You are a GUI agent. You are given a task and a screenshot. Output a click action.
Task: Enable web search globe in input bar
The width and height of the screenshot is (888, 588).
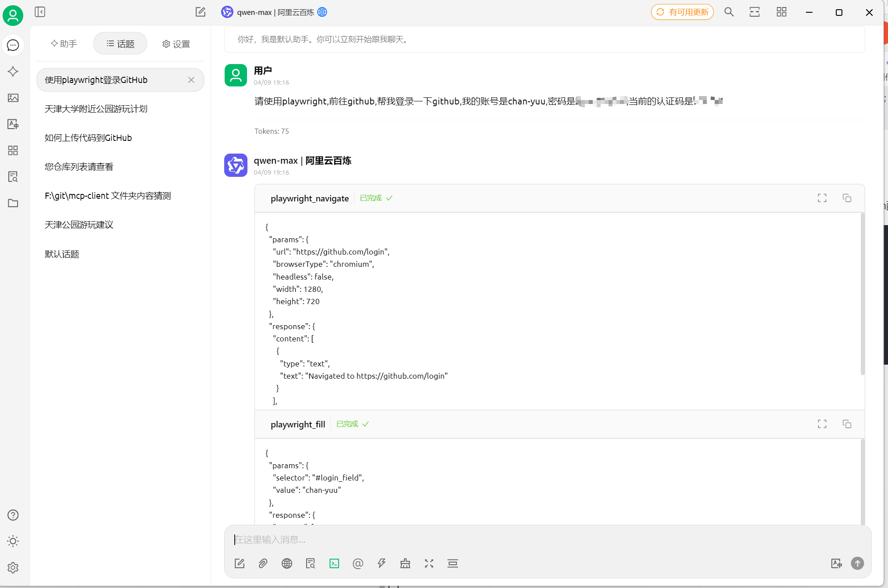point(287,563)
